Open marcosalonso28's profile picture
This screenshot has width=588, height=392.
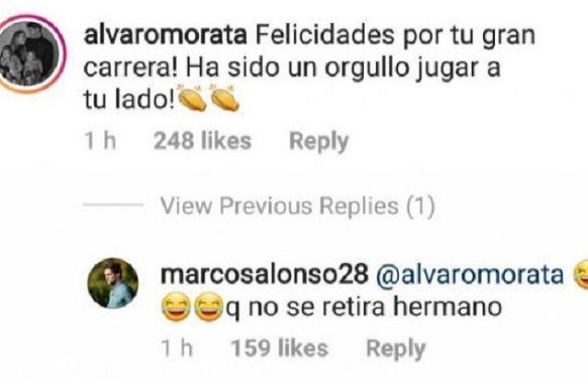[112, 283]
